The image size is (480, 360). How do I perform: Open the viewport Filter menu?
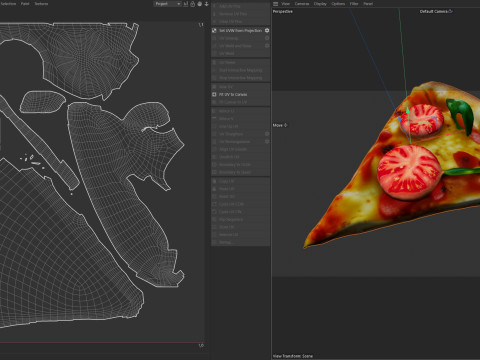pyautogui.click(x=354, y=4)
